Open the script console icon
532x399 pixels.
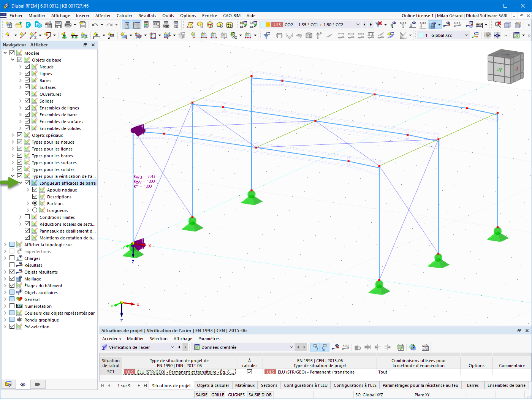tap(156, 25)
